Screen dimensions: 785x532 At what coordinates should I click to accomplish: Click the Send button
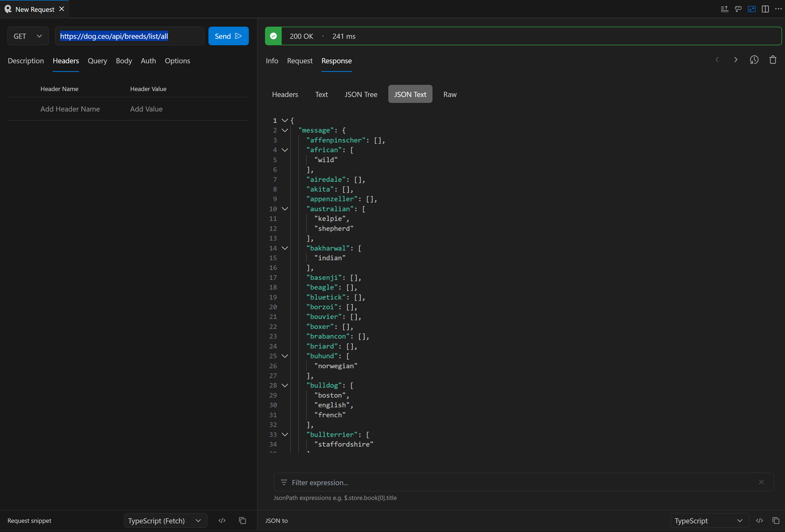228,36
